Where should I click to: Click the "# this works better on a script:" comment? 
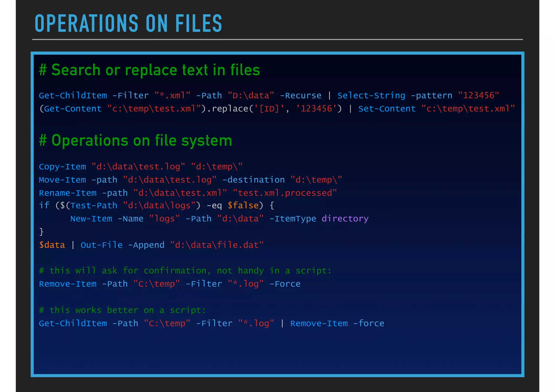122,310
